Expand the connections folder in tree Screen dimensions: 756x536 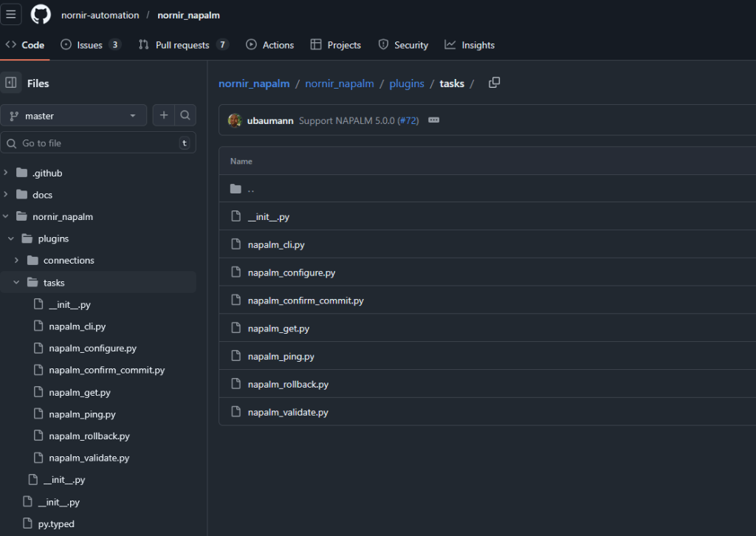(17, 261)
